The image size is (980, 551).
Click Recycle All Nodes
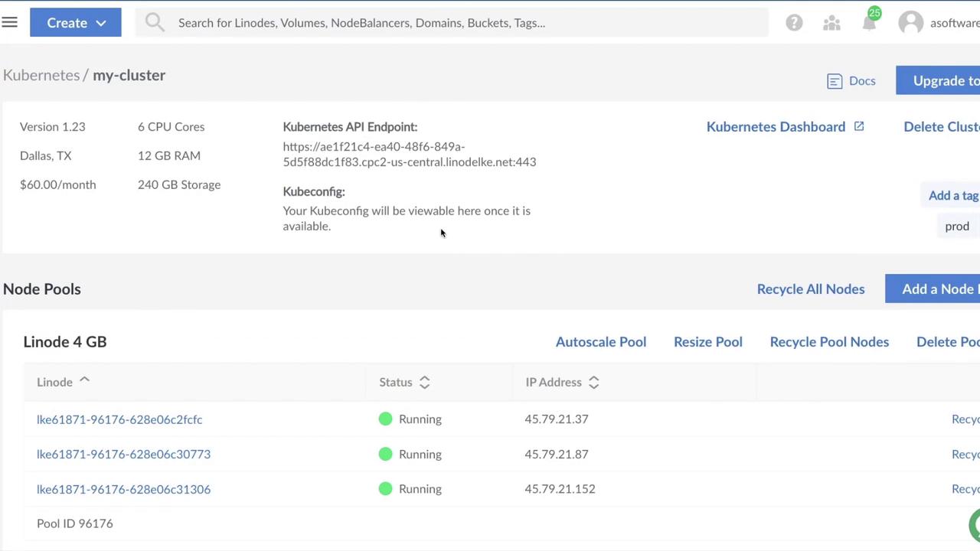point(810,289)
